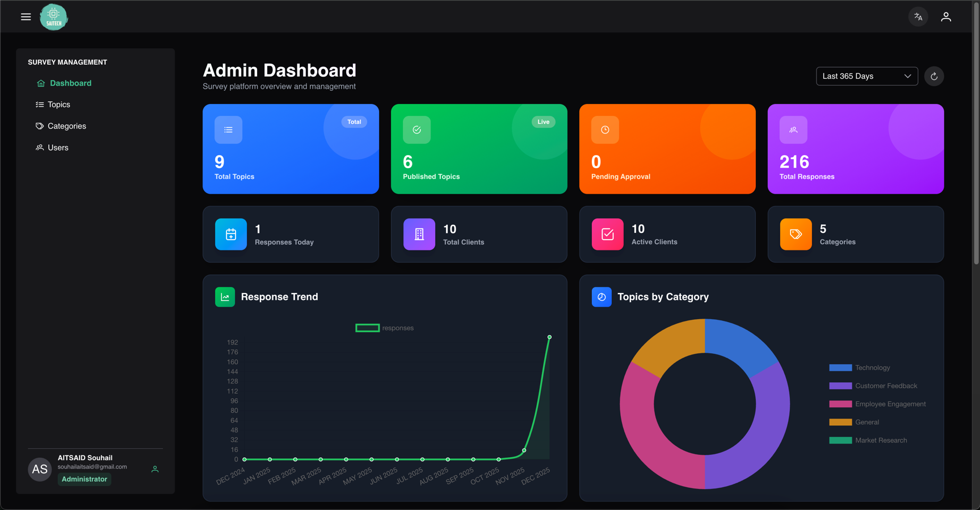Viewport: 980px width, 510px height.
Task: Toggle General legend entry
Action: (854, 422)
